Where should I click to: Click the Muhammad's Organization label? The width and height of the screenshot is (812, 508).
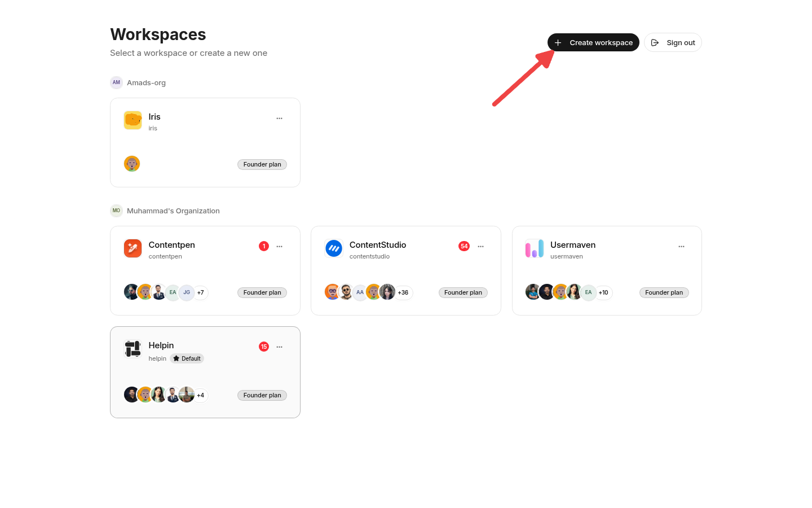coord(173,211)
